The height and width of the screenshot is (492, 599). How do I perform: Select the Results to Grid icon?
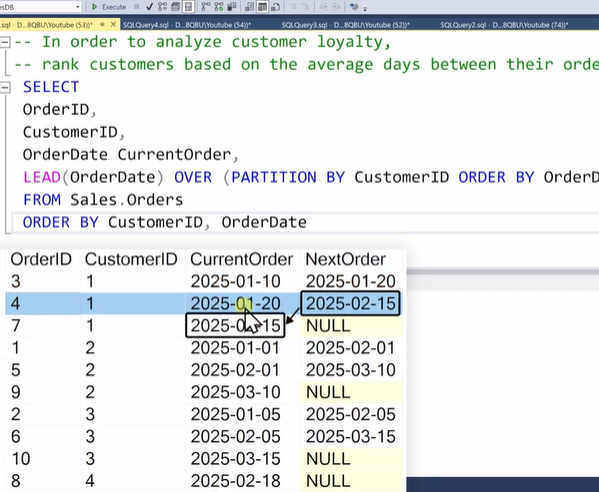pos(262,7)
